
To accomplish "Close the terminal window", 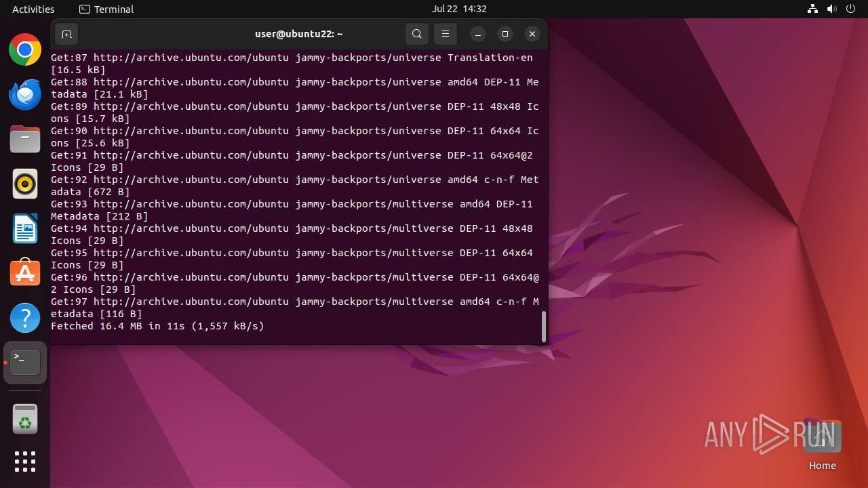I will pos(532,34).
